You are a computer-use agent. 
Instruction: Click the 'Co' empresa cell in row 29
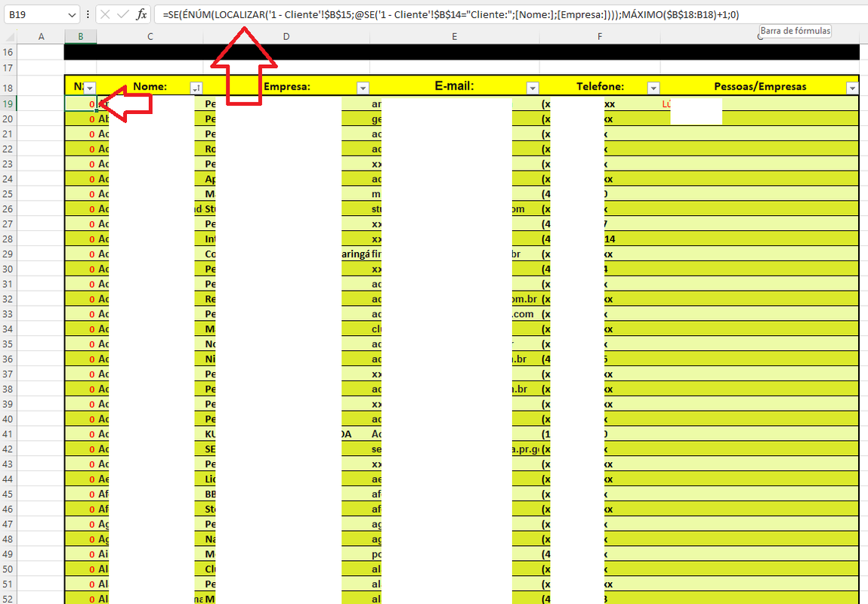tap(286, 254)
